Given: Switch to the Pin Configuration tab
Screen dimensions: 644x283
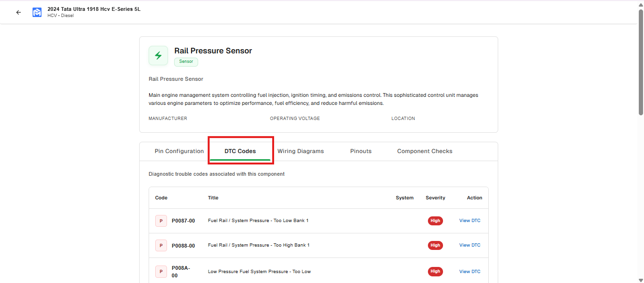Looking at the screenshot, I should pyautogui.click(x=179, y=151).
